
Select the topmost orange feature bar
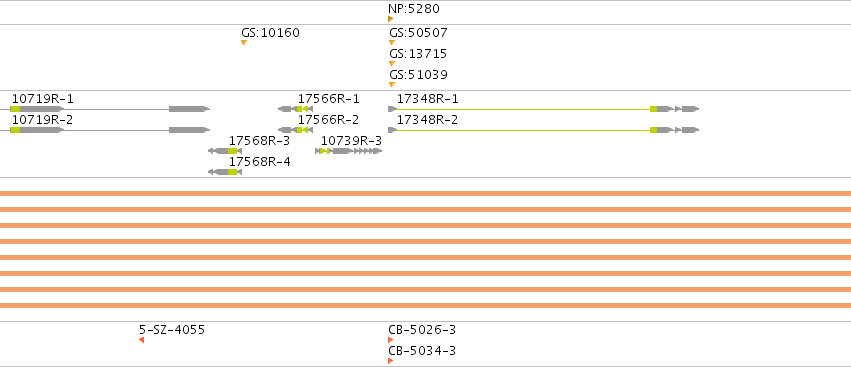click(426, 193)
